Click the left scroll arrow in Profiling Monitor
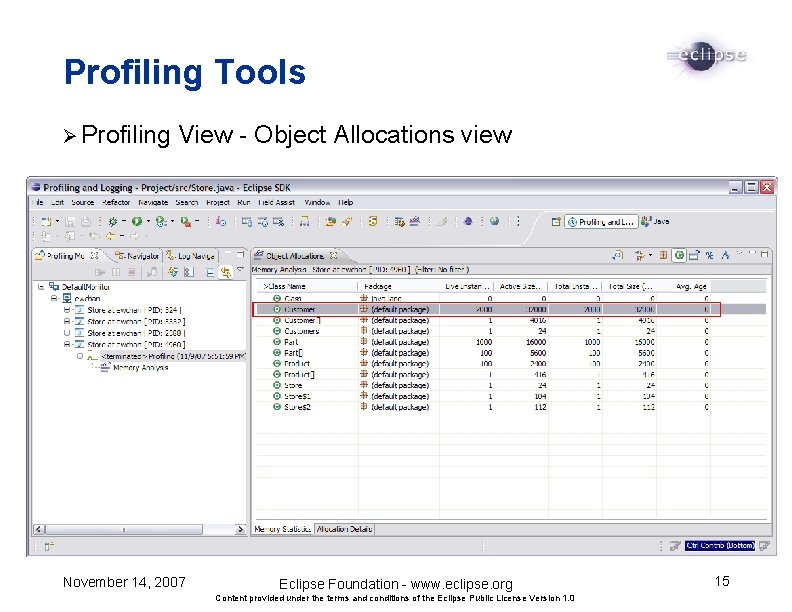Viewport: 792px width, 612px height. (x=39, y=529)
